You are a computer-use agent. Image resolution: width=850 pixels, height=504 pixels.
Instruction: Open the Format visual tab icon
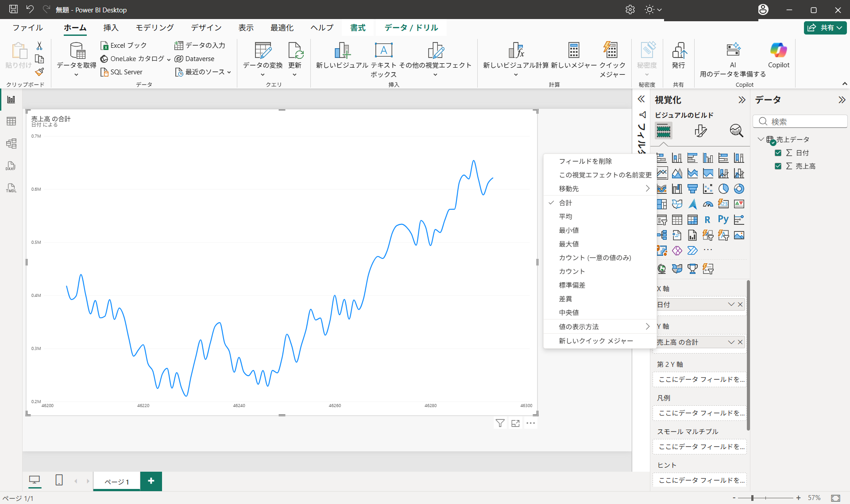[700, 131]
